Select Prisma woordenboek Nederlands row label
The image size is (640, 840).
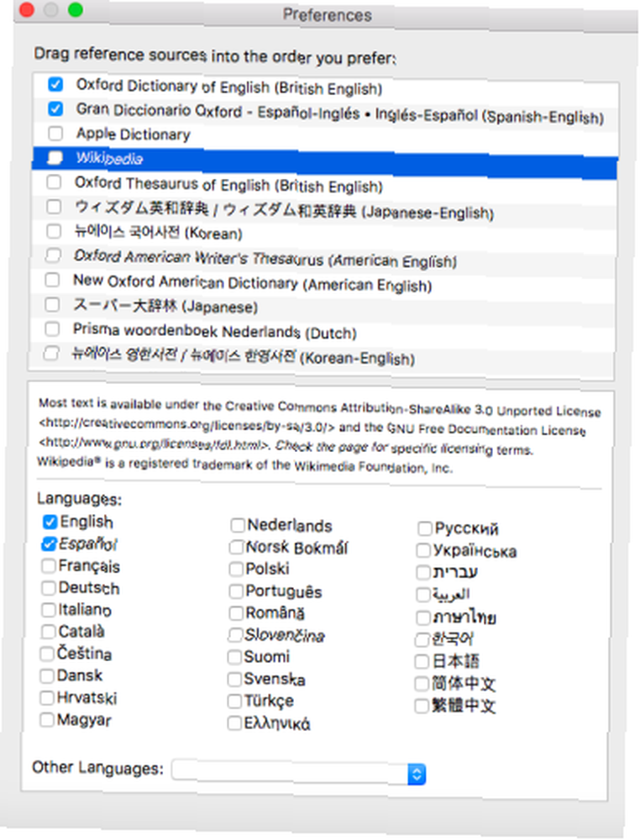215,331
